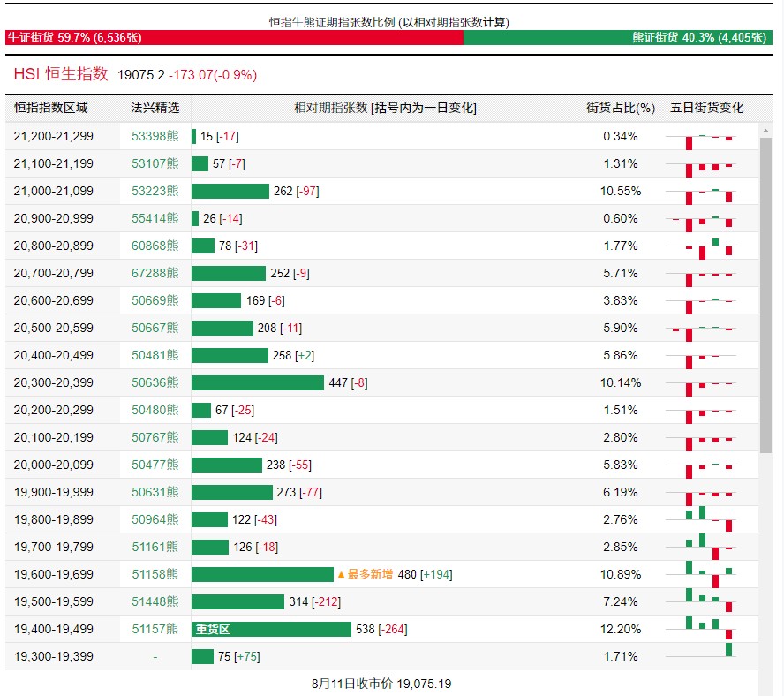Open the 51157熊 certificate link
The height and width of the screenshot is (696, 784).
155,629
